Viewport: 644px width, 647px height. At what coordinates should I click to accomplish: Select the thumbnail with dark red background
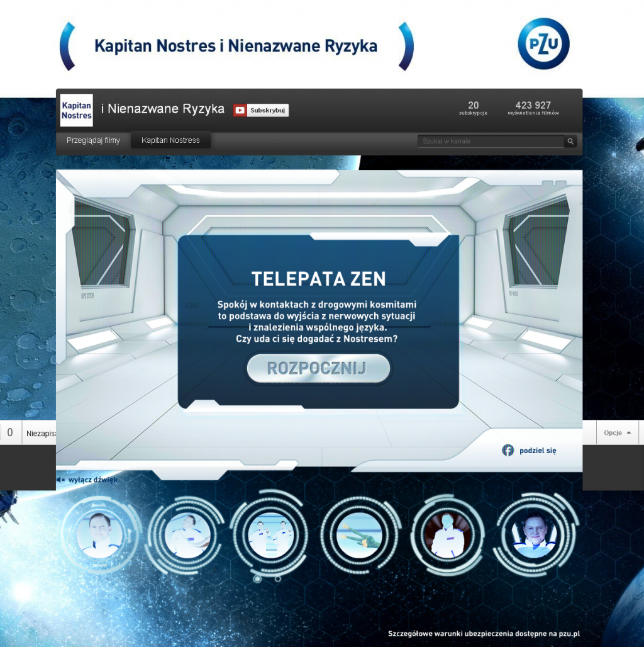coord(447,536)
